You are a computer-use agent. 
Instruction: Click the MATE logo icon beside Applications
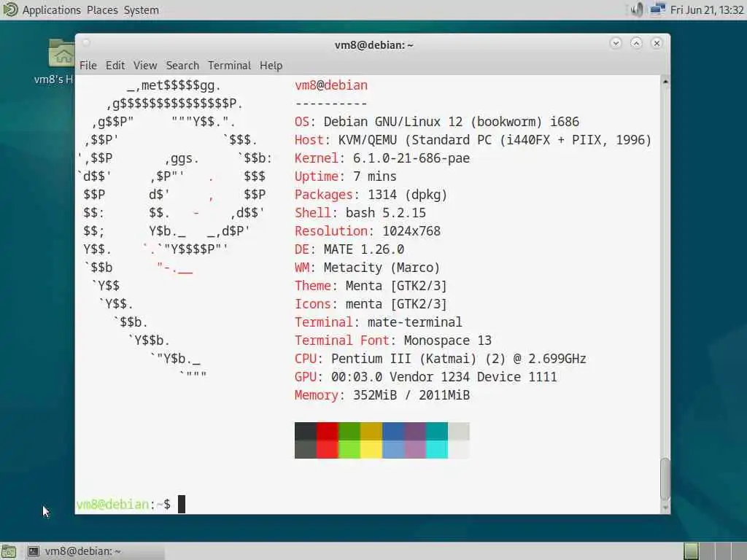(10, 9)
